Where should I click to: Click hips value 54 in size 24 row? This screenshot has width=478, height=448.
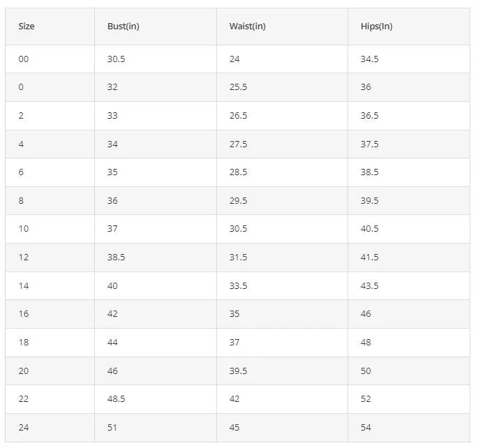tap(366, 427)
